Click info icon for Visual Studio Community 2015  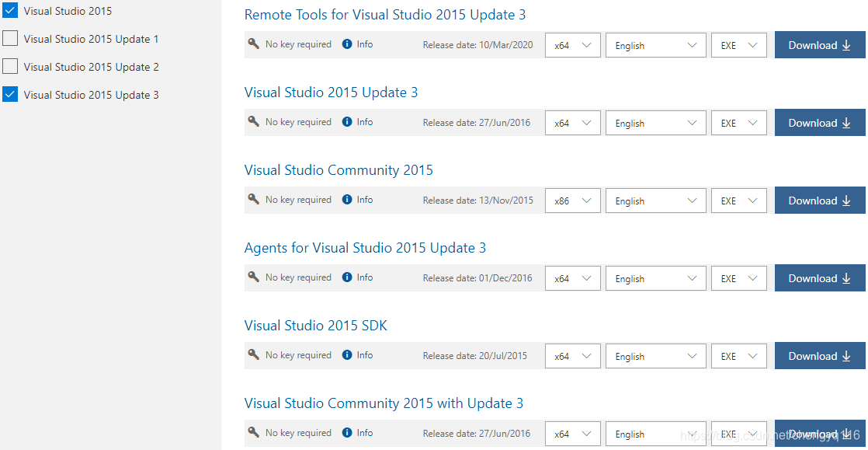[347, 200]
